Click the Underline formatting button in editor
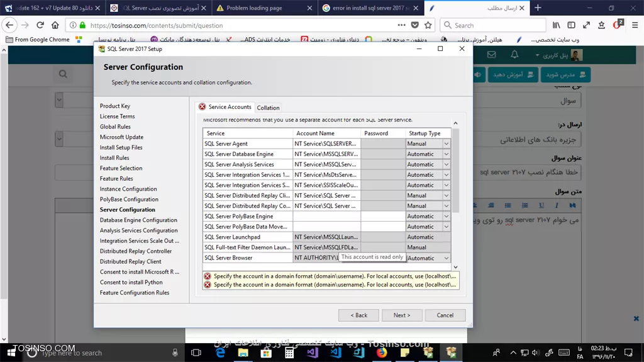This screenshot has width=644, height=362. tap(541, 205)
